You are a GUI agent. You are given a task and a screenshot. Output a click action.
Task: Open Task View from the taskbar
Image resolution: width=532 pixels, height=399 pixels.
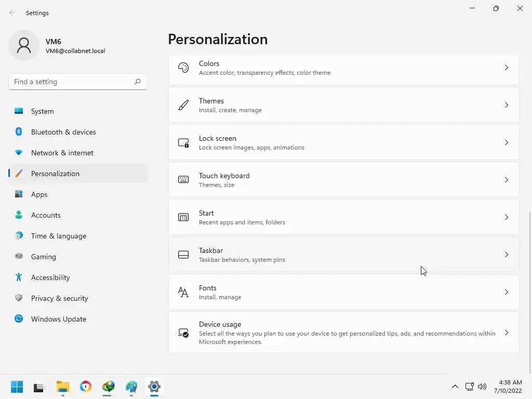pyautogui.click(x=38, y=387)
